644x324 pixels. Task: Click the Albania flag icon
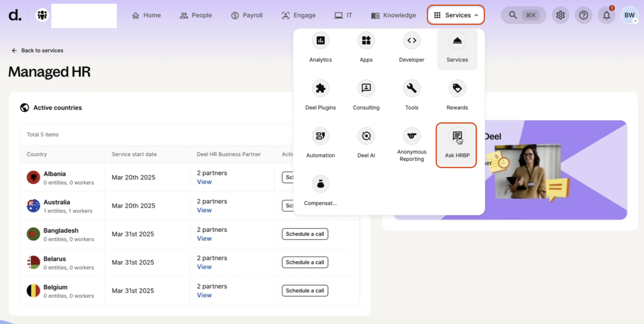tap(33, 177)
